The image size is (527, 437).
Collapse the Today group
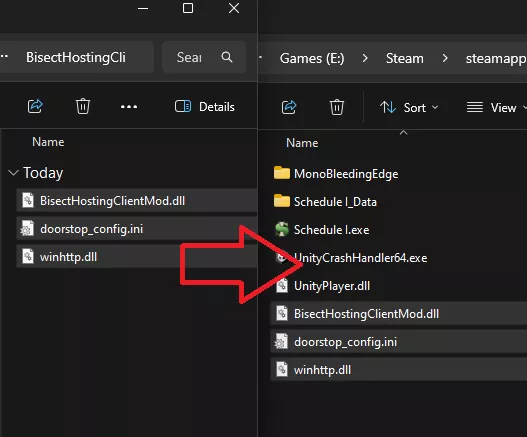(x=13, y=173)
